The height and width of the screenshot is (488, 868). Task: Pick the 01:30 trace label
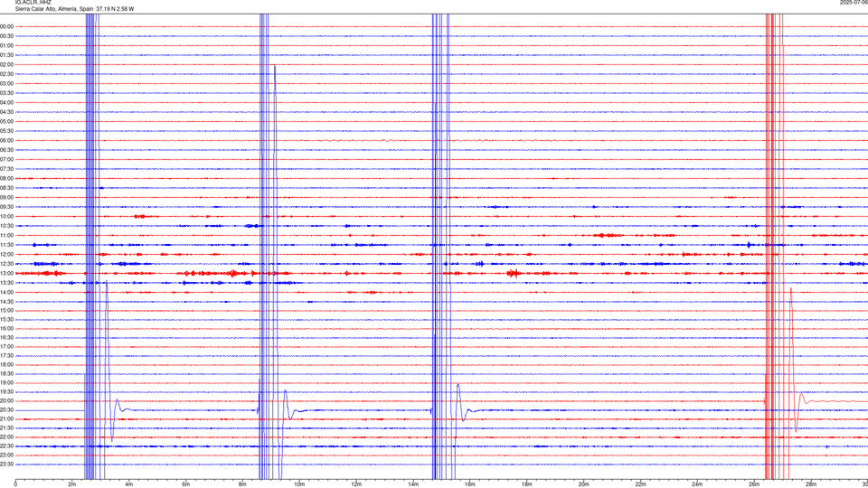6,55
